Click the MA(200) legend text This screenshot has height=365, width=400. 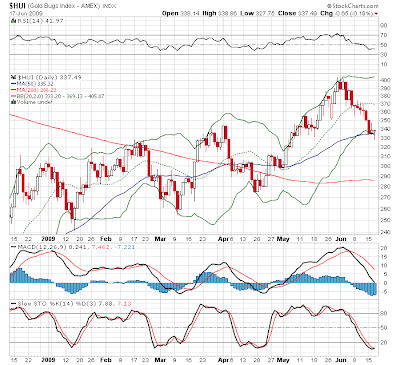pyautogui.click(x=36, y=90)
